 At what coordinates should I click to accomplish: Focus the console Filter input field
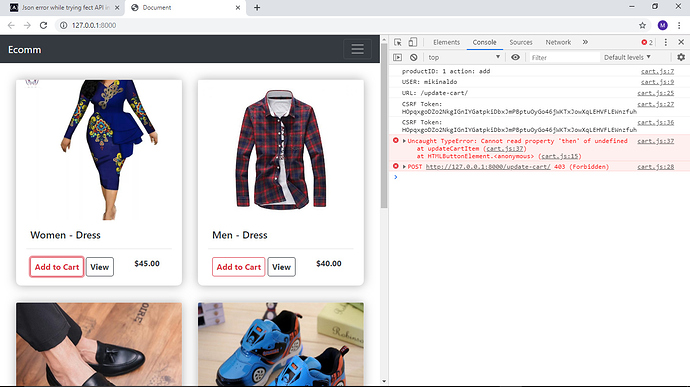click(563, 57)
